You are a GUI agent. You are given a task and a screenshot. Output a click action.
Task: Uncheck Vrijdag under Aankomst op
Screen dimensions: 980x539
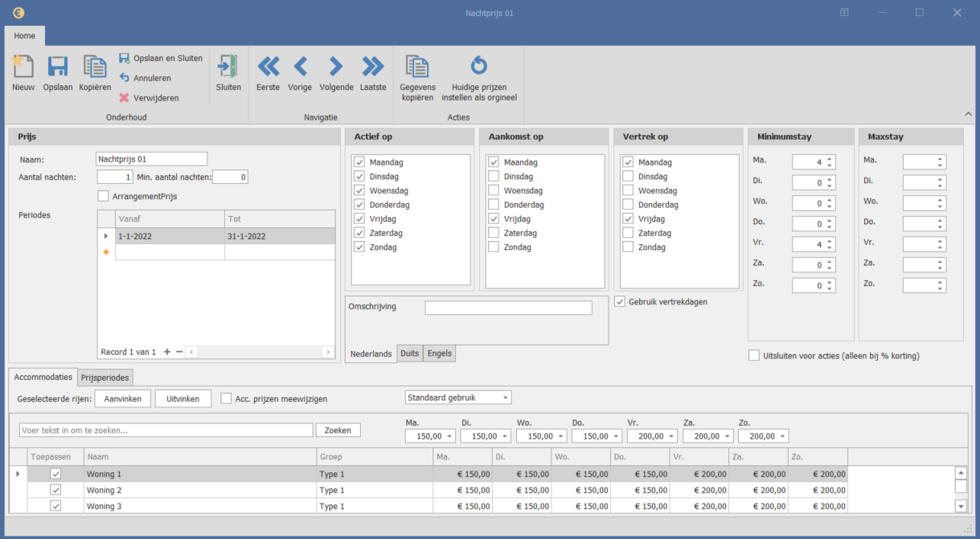[494, 218]
